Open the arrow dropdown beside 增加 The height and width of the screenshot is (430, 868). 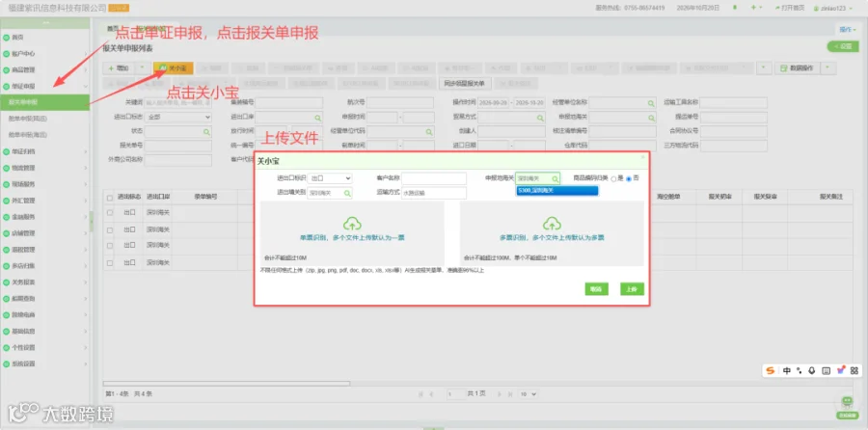coord(143,68)
